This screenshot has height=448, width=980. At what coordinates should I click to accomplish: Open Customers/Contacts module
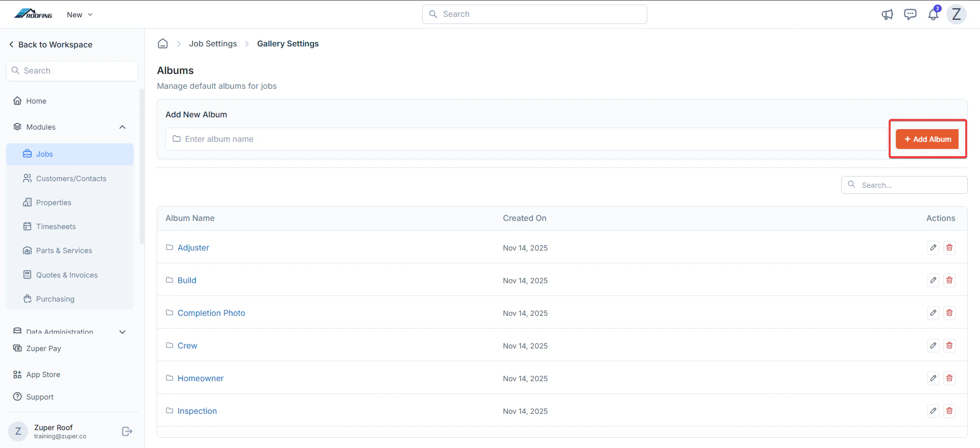click(x=70, y=179)
